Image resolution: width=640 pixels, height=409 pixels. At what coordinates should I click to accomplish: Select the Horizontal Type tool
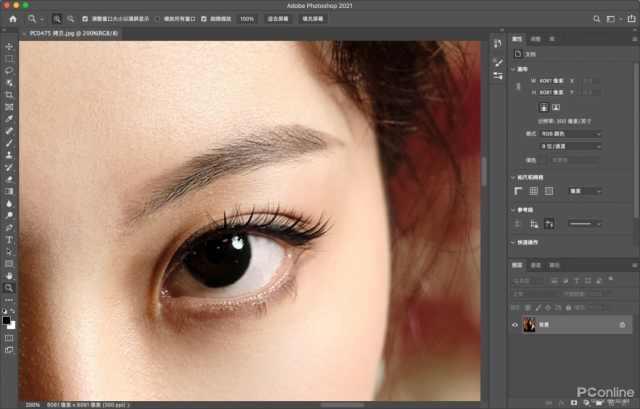coord(9,240)
